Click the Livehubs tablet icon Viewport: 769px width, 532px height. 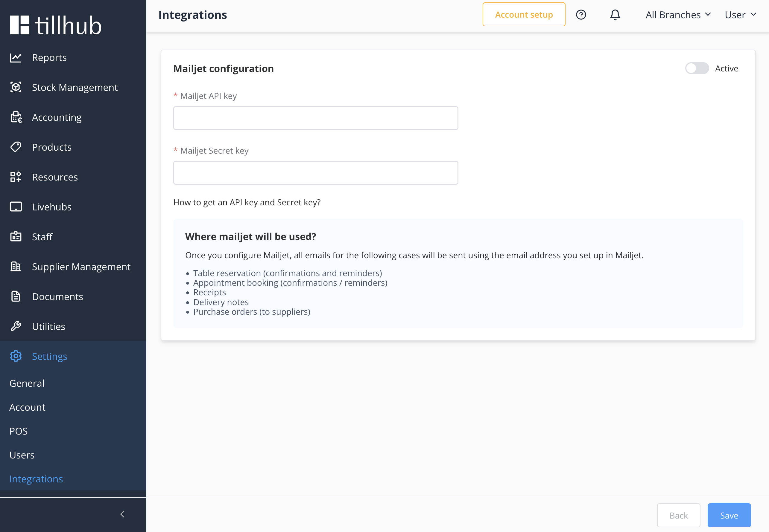click(16, 207)
